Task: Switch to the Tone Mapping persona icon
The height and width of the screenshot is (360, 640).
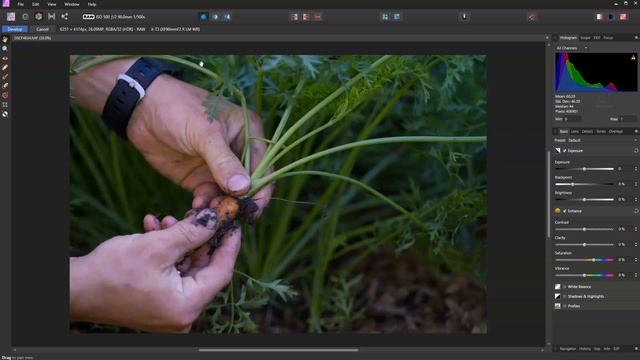Action: (51, 17)
